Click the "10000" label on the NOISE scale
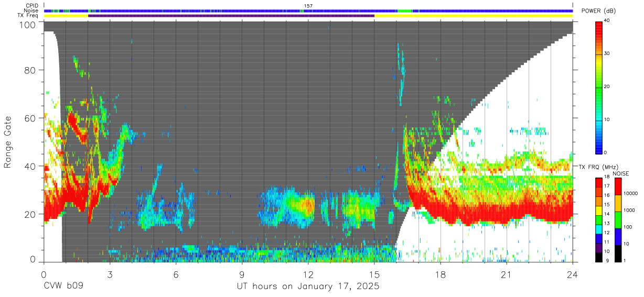Viewport: 644px width, 297px height. (631, 193)
